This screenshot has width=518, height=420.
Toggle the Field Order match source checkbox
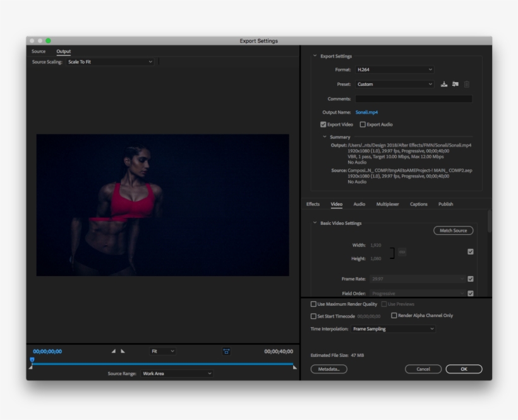coord(471,294)
